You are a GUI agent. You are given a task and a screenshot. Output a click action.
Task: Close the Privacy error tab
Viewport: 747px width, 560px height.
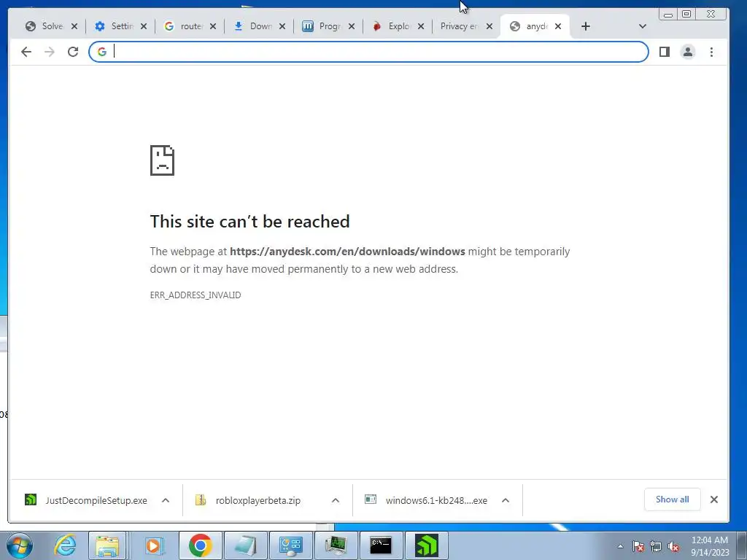[x=489, y=26]
